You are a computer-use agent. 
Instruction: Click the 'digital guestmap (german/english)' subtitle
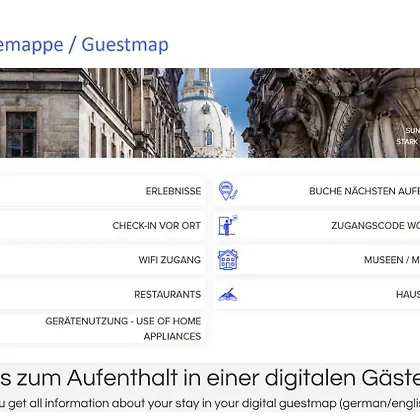pos(330,403)
